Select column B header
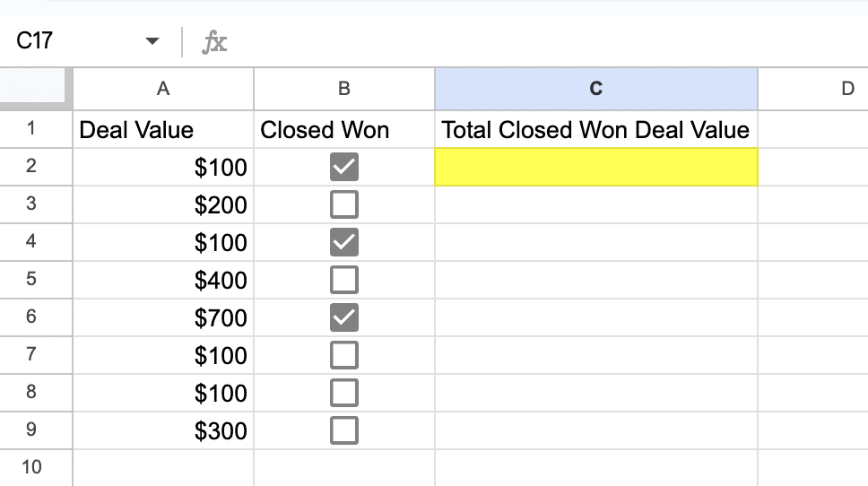The image size is (868, 486). [x=344, y=88]
